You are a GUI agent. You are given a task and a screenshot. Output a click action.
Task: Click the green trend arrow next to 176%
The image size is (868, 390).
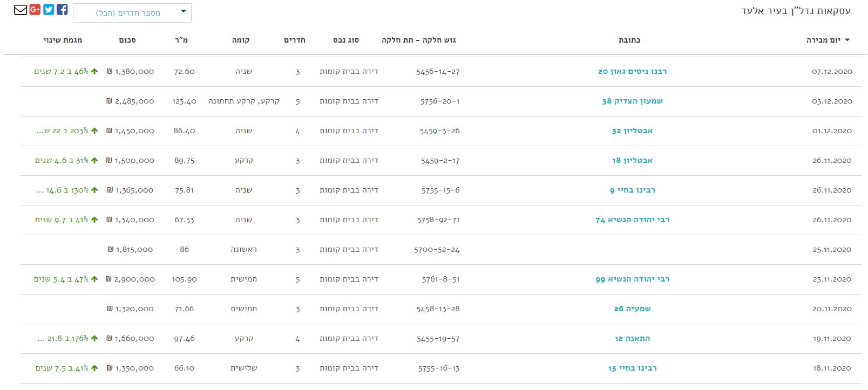click(x=94, y=338)
